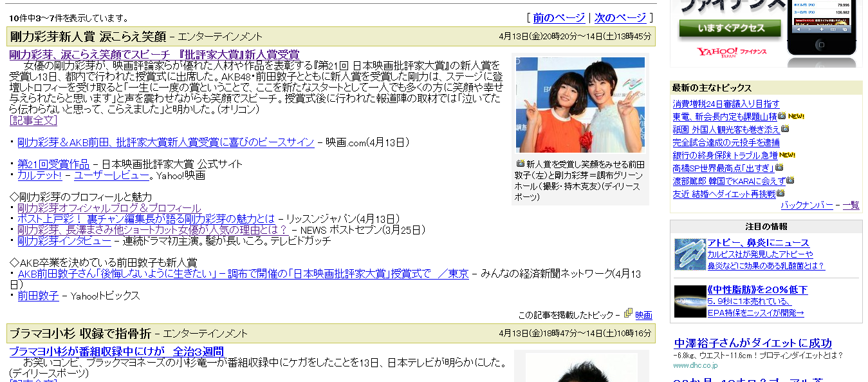Open 中澤裕子さんがダイエットに成功 ad link
Image resolution: width=868 pixels, height=382 pixels.
click(x=753, y=343)
